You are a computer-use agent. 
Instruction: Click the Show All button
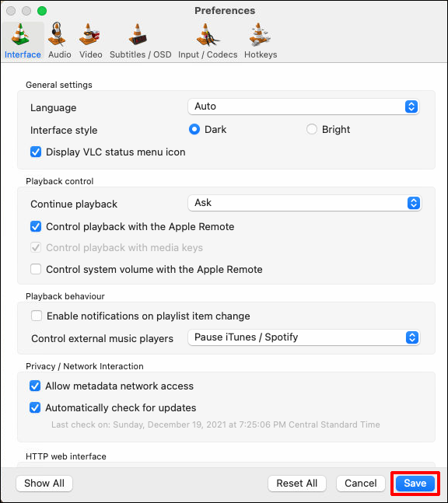pos(44,483)
